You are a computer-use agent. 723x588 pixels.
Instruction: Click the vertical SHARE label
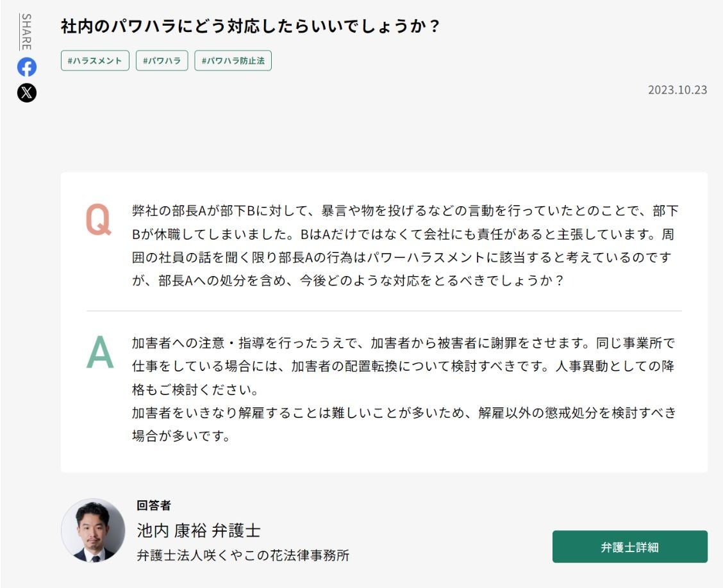point(26,31)
